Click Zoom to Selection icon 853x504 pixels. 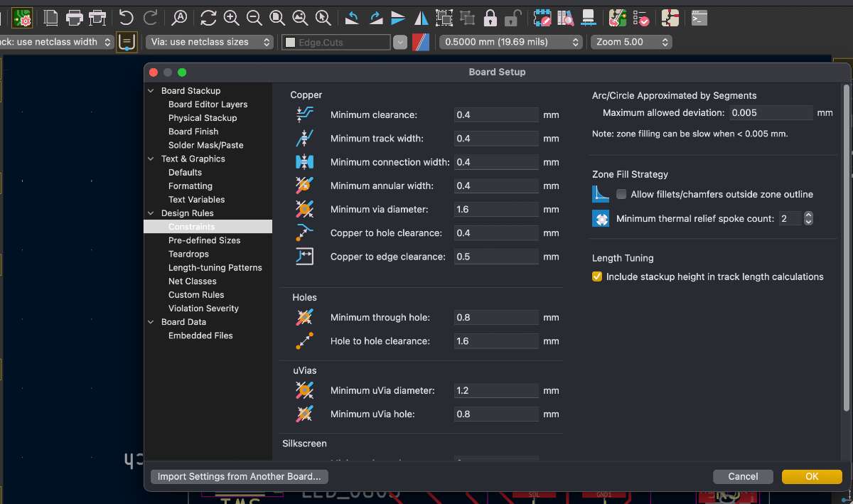[323, 17]
